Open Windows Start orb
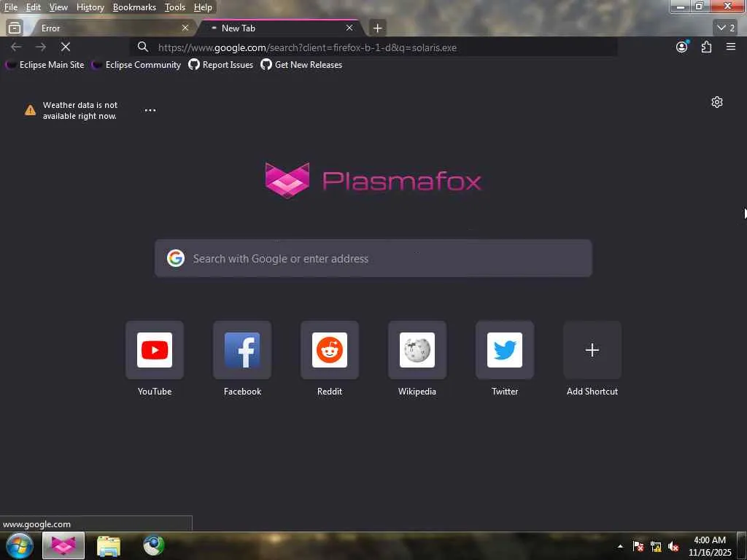The image size is (747, 560). 19,545
